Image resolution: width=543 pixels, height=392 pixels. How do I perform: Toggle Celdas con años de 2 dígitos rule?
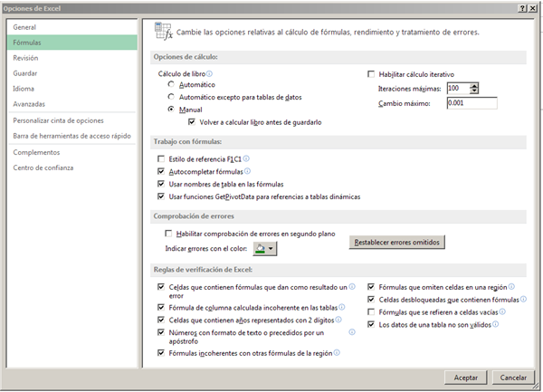pyautogui.click(x=161, y=320)
